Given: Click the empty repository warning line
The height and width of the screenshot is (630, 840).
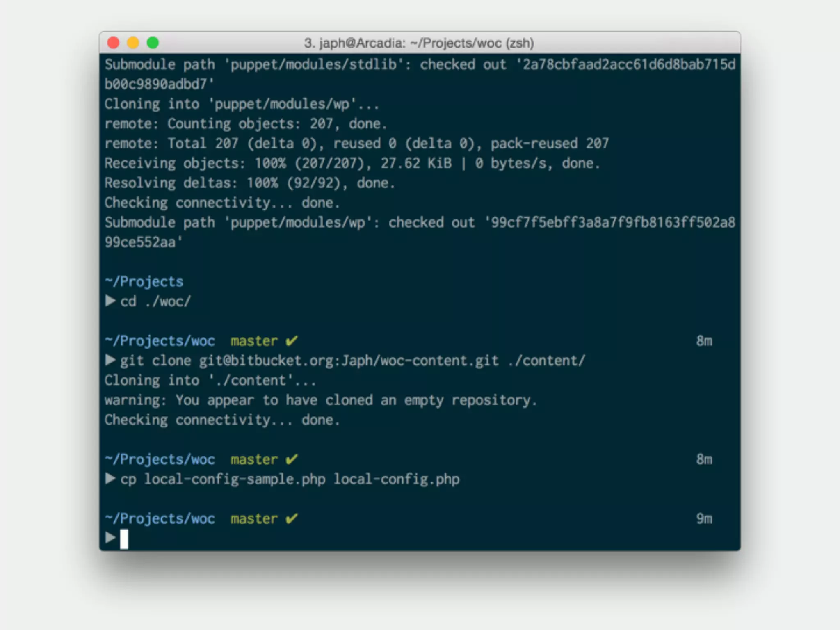Looking at the screenshot, I should point(321,400).
